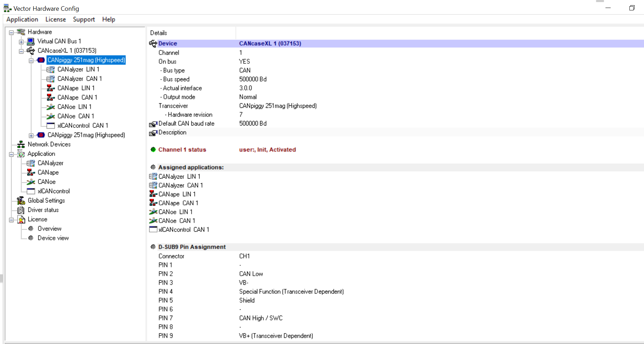Open the Application menu

[22, 19]
